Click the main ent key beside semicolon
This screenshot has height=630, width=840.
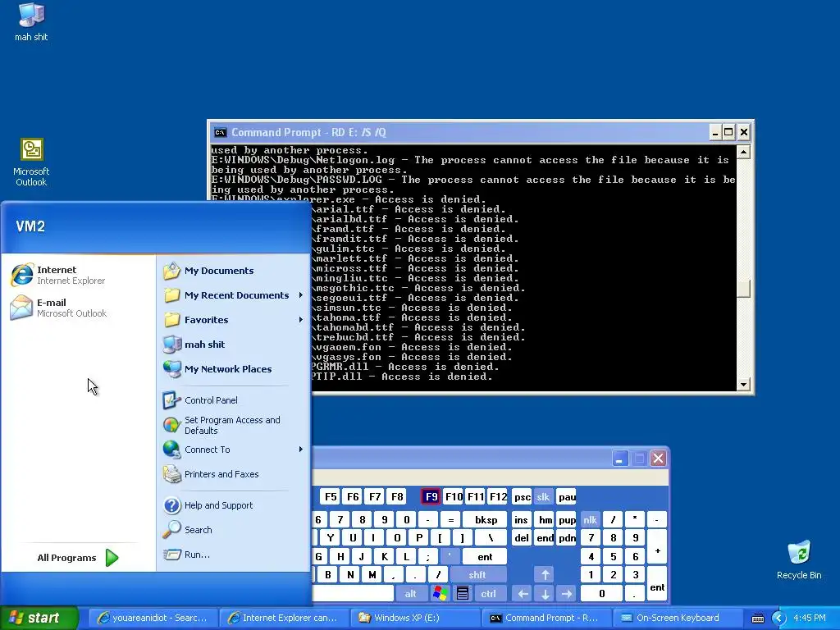click(x=484, y=557)
